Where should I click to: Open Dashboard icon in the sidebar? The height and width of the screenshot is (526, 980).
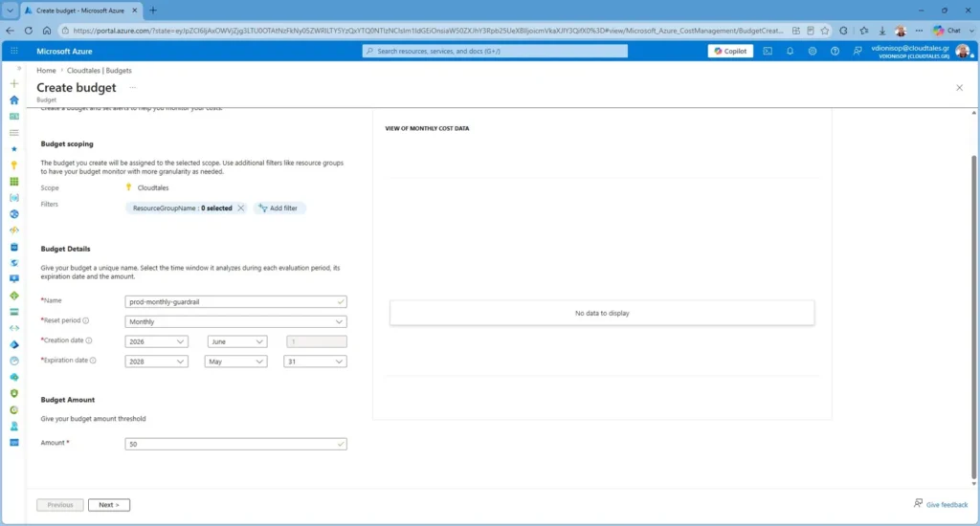pos(13,116)
